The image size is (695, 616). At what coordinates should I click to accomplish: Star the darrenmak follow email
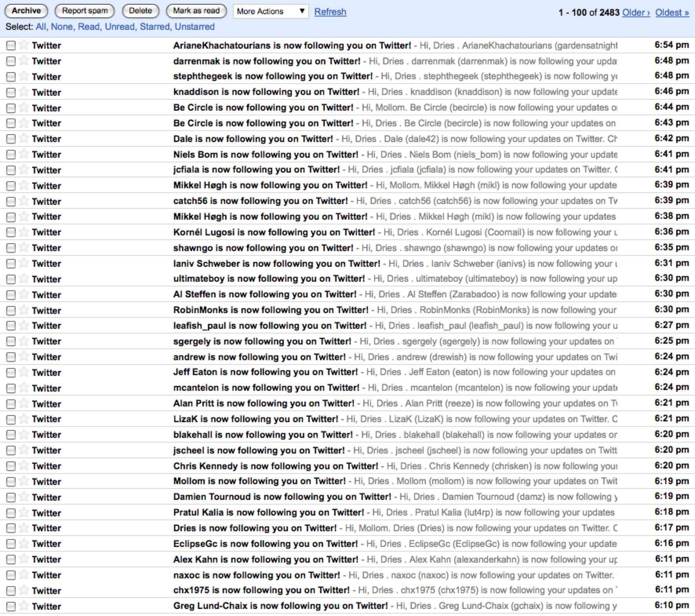click(24, 60)
